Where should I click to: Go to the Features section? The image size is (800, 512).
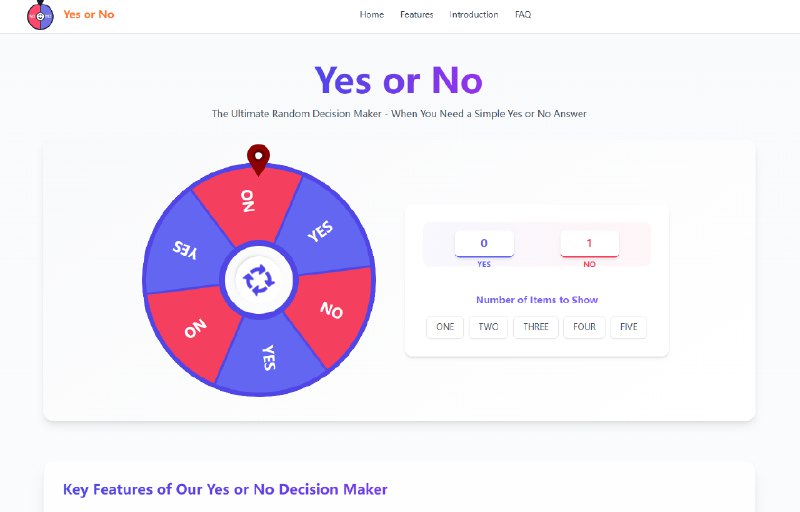coord(417,15)
